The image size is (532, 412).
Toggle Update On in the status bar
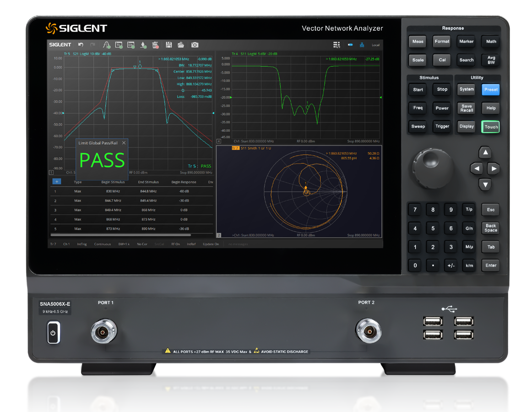[x=211, y=244]
